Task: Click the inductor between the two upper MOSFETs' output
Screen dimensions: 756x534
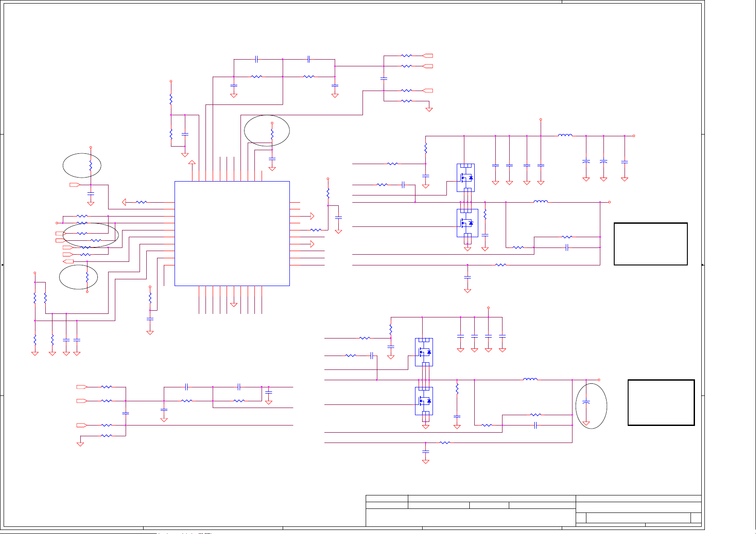Action: [540, 202]
